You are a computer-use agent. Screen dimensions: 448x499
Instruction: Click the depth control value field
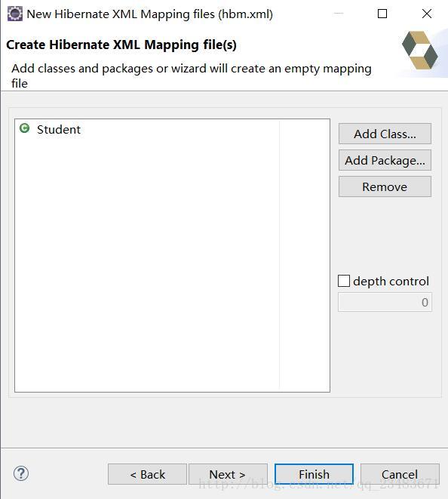(x=385, y=302)
